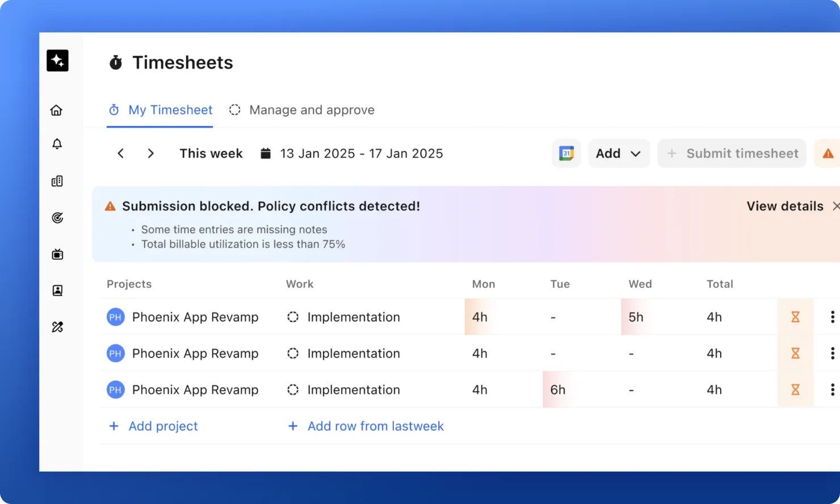Viewport: 840px width, 504px height.
Task: Go to next week arrow
Action: pos(150,153)
